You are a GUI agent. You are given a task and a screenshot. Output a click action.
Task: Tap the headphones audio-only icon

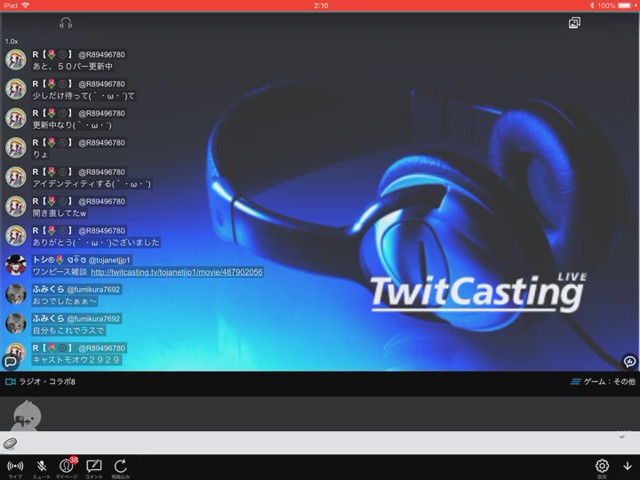click(65, 23)
